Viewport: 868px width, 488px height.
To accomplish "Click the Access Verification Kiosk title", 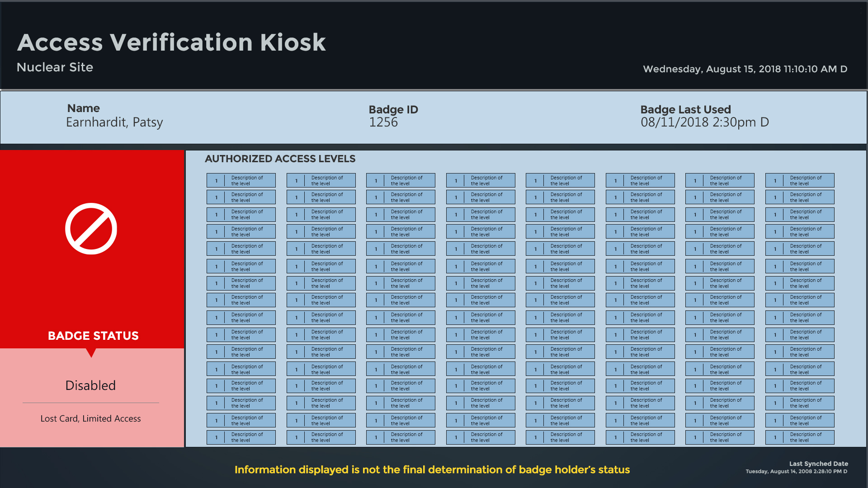I will tap(171, 42).
